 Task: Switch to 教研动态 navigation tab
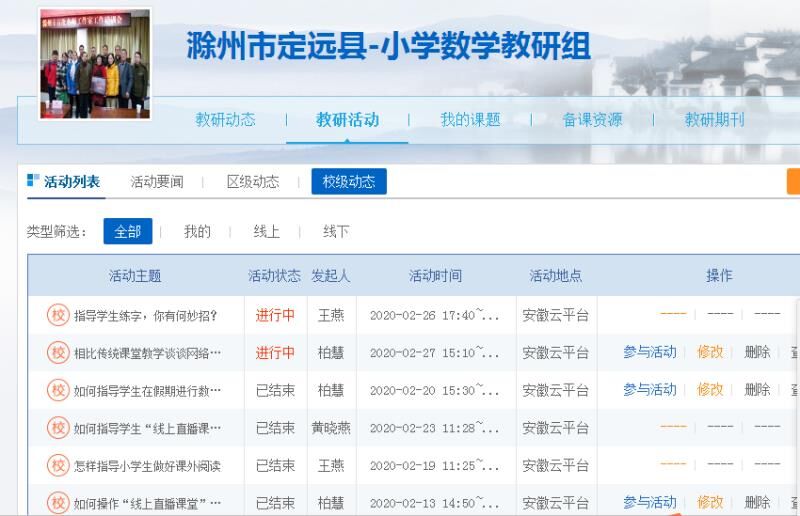pyautogui.click(x=225, y=120)
